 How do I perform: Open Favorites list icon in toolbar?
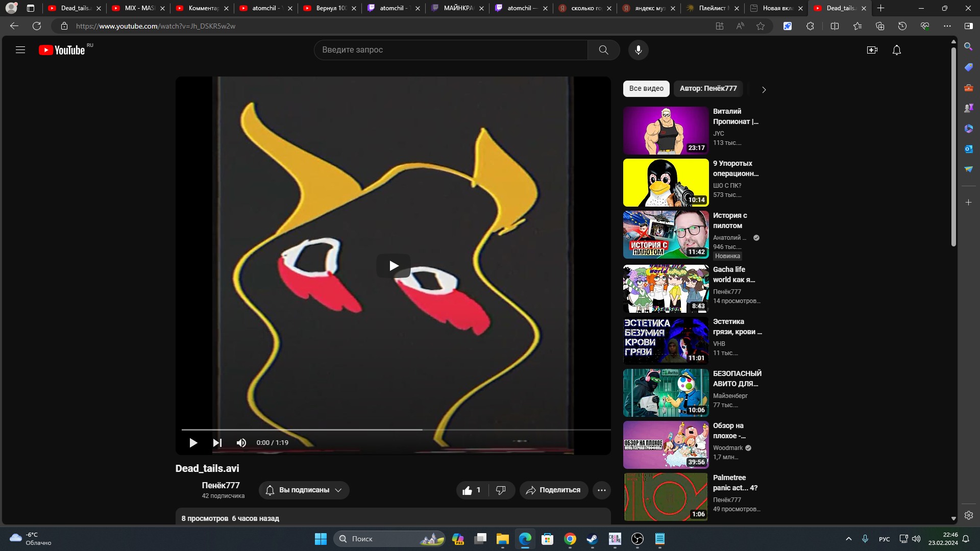857,26
